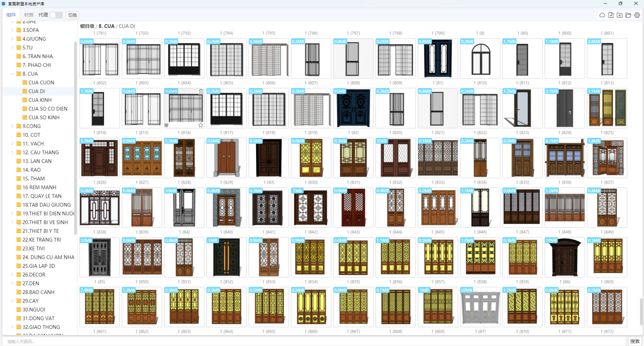Open the cloud library icon
The width and height of the screenshot is (644, 346).
click(602, 15)
